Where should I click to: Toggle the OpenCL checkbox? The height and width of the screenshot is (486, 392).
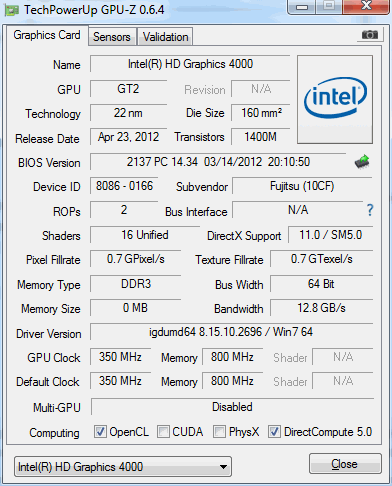[100, 432]
